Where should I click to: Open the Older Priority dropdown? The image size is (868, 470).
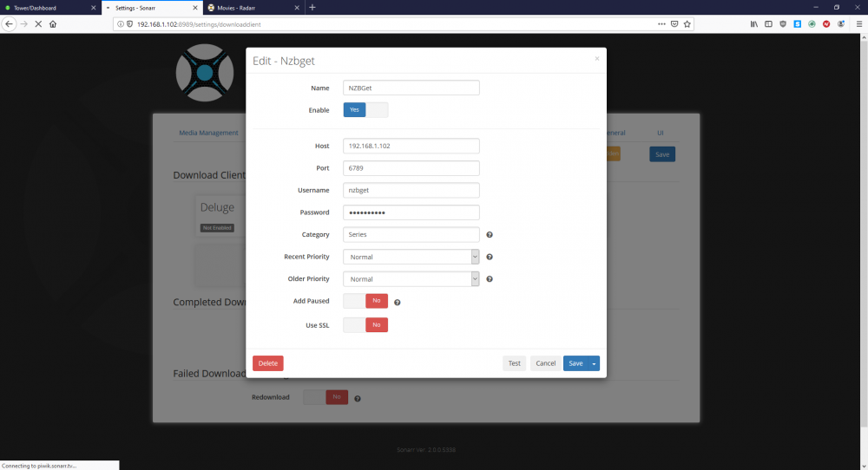click(x=411, y=278)
